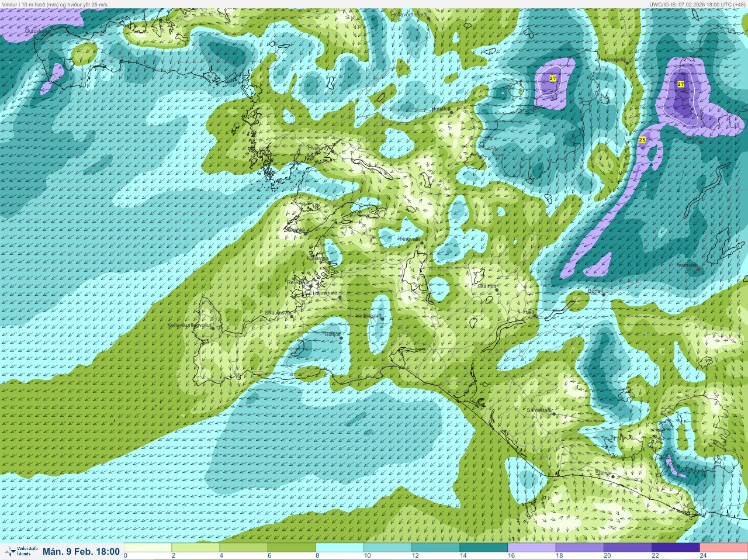Click the Skálholt station label
The width and height of the screenshot is (748, 560).
[486, 286]
